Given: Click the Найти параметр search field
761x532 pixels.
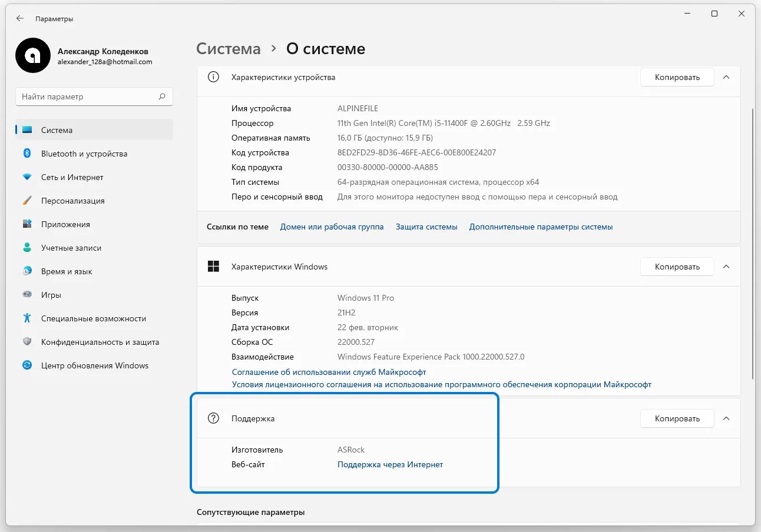Looking at the screenshot, I should click(x=88, y=97).
